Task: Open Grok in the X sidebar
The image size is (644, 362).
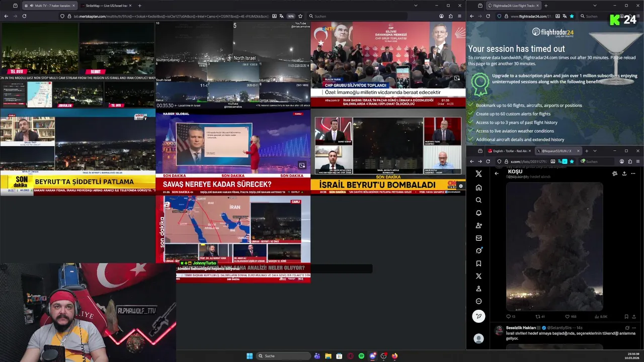Action: point(478,250)
